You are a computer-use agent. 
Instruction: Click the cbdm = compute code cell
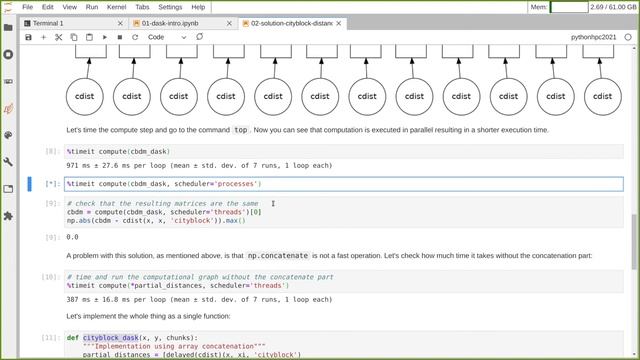(x=344, y=212)
